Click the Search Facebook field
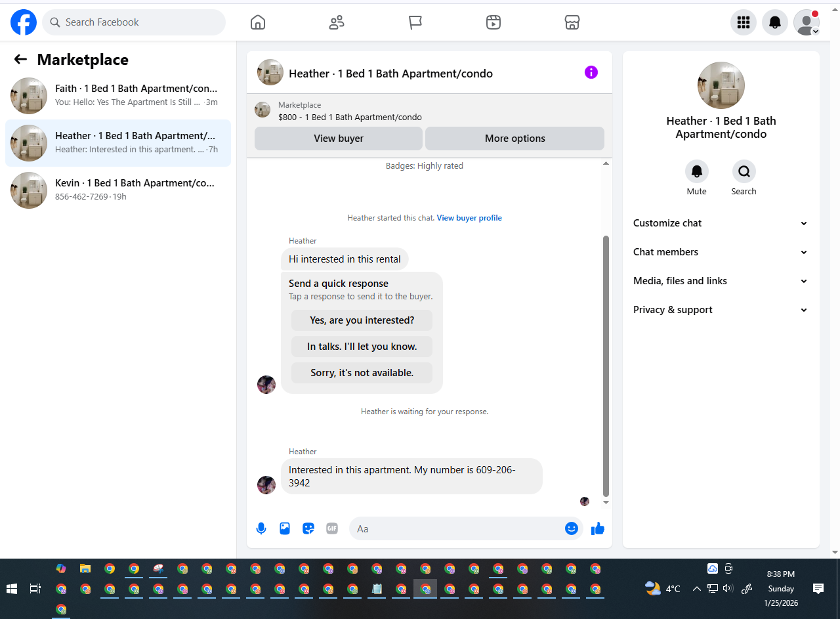This screenshot has height=619, width=840. coord(134,22)
